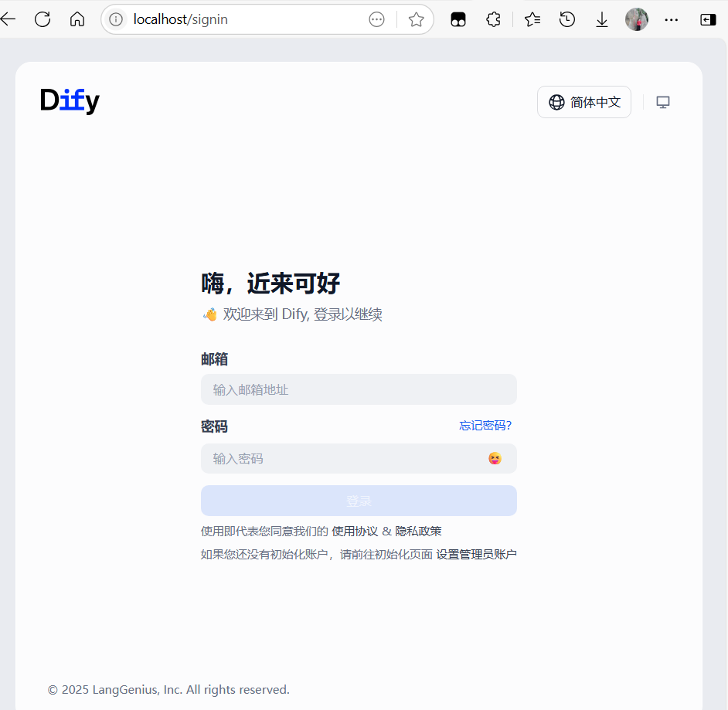
Task: Toggle the theme monitor icon
Action: pyautogui.click(x=662, y=102)
